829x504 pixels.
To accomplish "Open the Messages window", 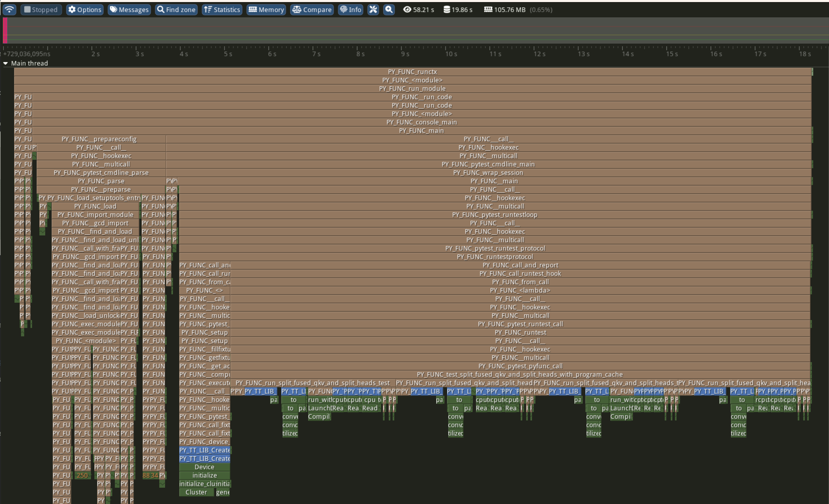I will 129,9.
